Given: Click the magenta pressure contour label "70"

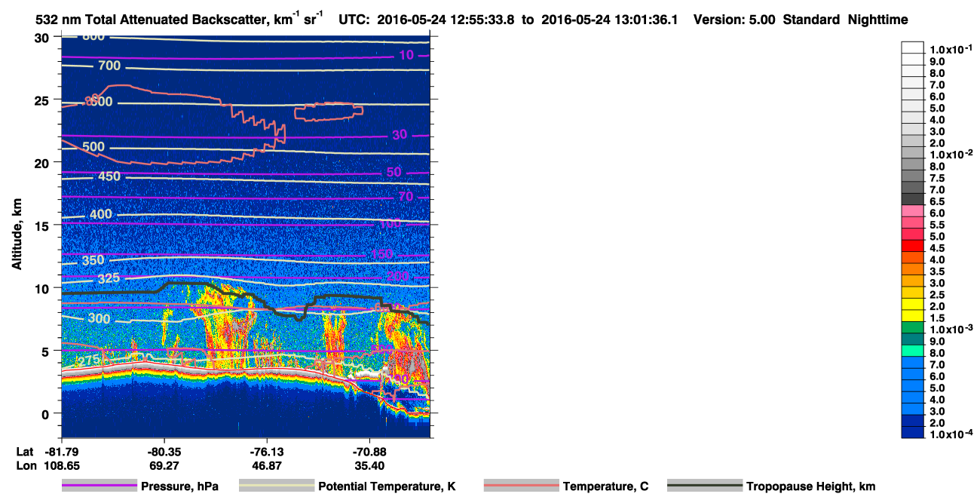Looking at the screenshot, I should coord(407,197).
